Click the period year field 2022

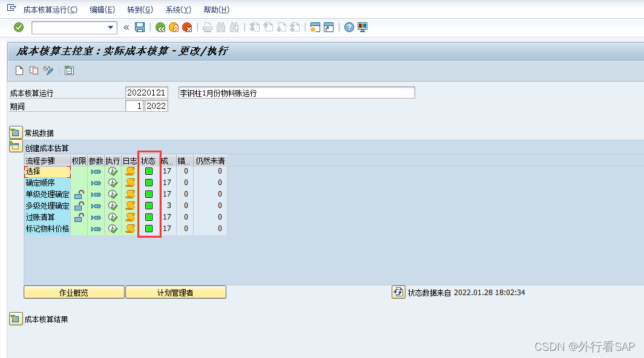[156, 106]
